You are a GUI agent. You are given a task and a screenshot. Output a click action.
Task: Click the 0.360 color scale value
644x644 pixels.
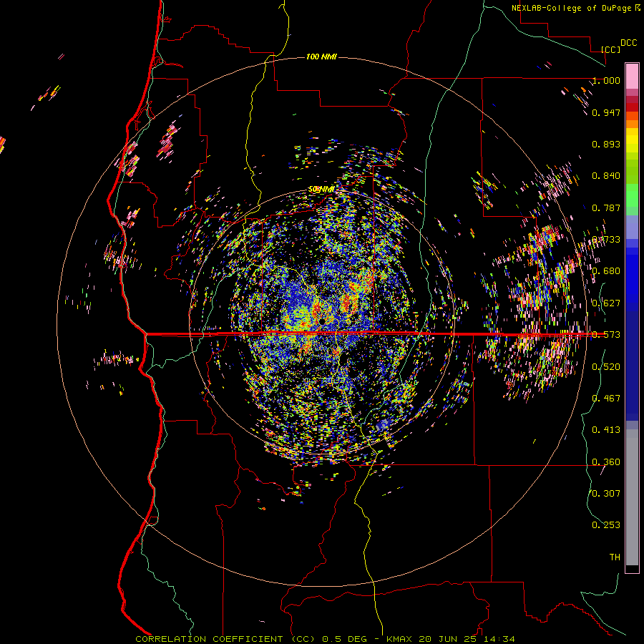[606, 462]
